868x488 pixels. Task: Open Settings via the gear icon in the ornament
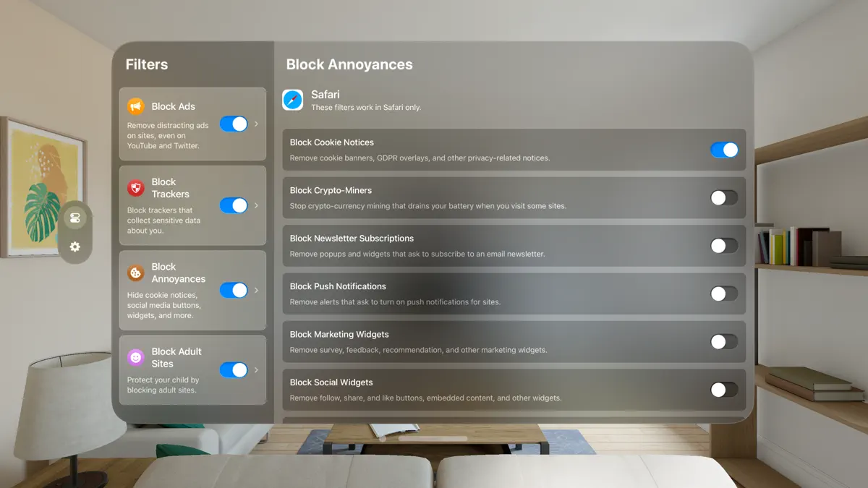pyautogui.click(x=75, y=247)
